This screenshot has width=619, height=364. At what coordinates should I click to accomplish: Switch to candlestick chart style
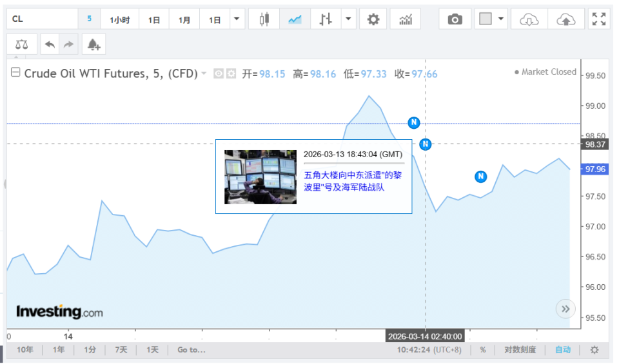(x=264, y=19)
